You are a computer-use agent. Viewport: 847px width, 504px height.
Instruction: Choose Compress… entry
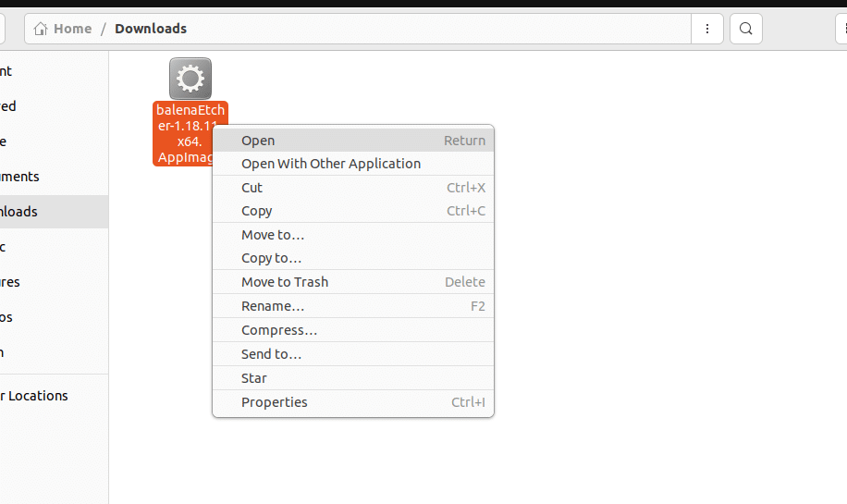pyautogui.click(x=353, y=330)
